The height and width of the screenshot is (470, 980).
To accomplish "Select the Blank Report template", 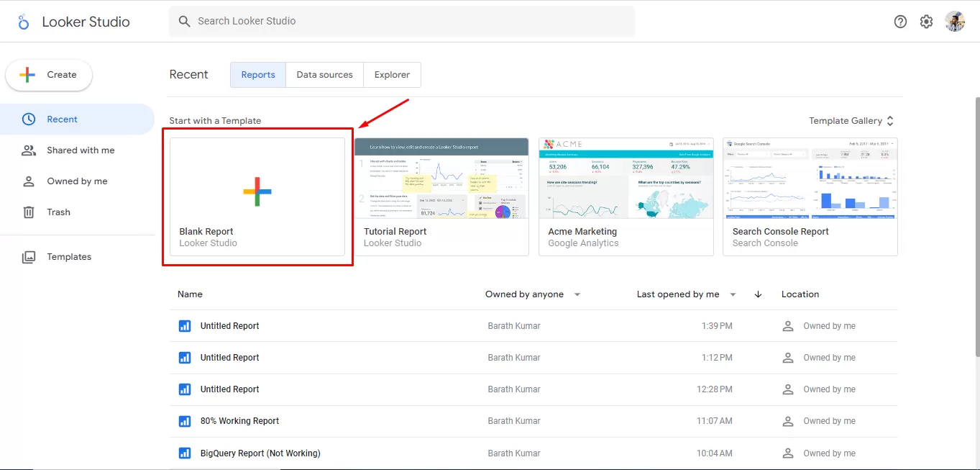I will [x=257, y=196].
